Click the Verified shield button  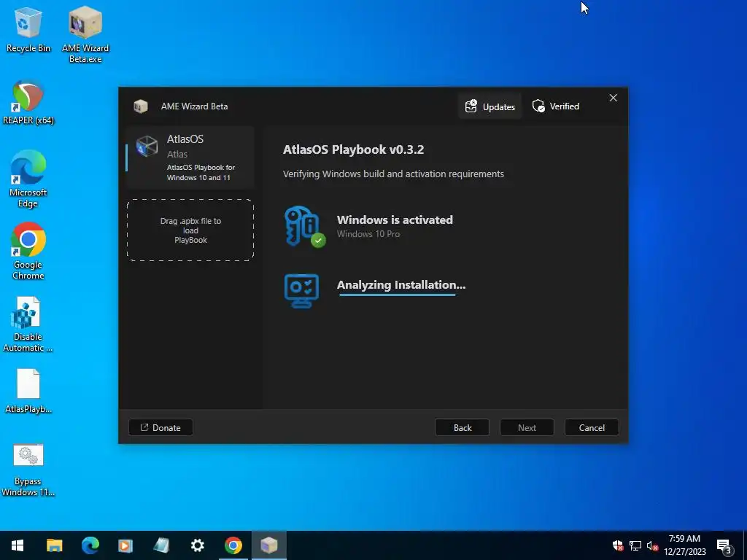pyautogui.click(x=555, y=106)
